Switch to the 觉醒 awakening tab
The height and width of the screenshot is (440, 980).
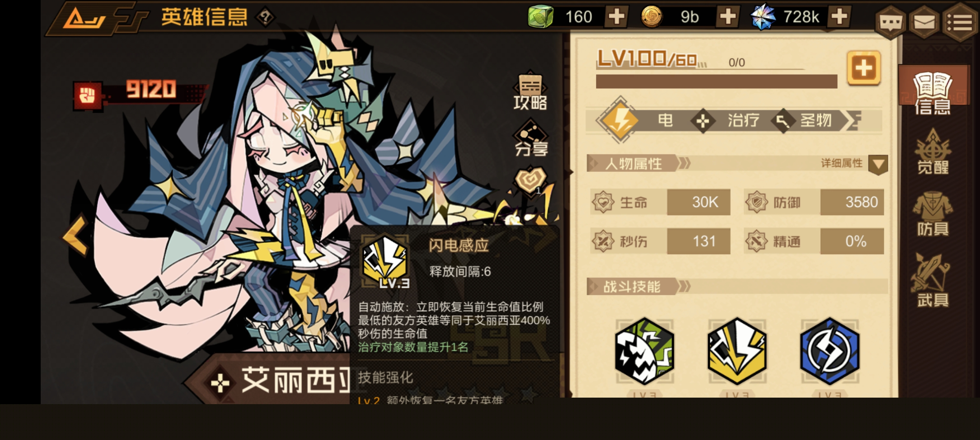point(932,152)
